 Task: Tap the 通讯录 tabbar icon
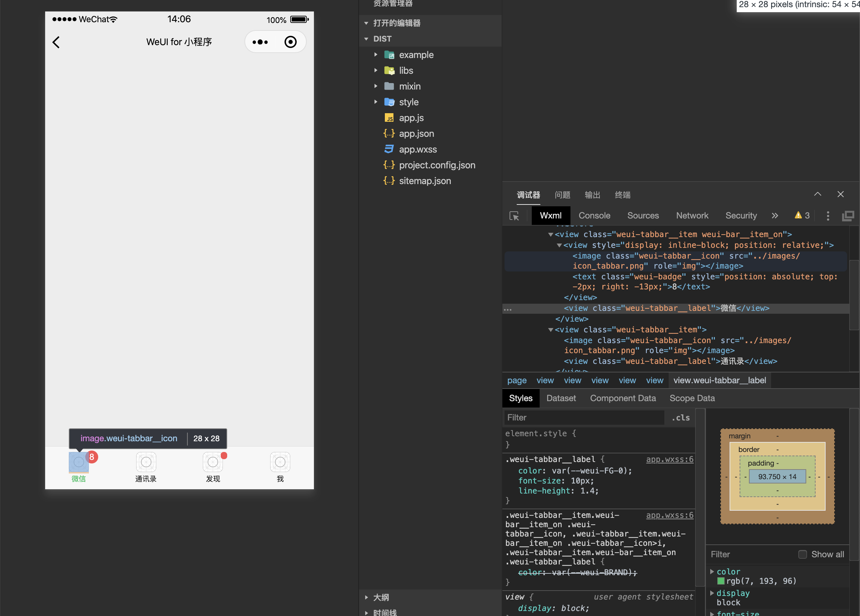[x=146, y=462]
